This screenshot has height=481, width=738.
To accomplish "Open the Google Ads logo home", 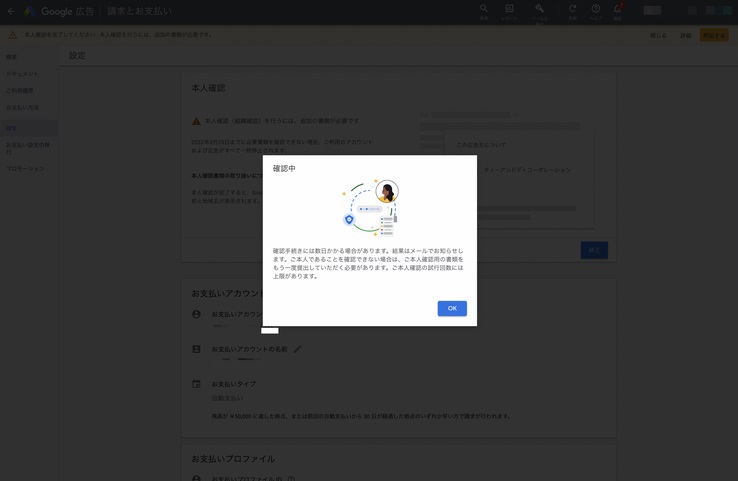I will [x=30, y=11].
